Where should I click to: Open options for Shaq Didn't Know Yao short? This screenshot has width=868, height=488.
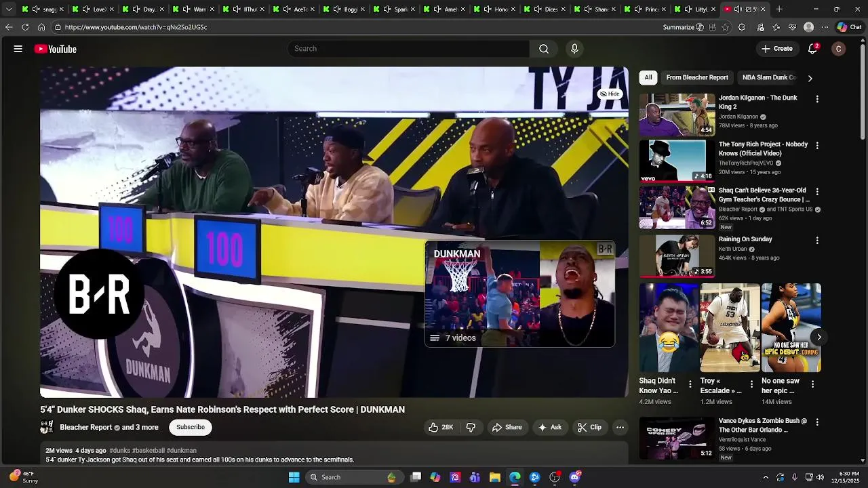pyautogui.click(x=690, y=384)
